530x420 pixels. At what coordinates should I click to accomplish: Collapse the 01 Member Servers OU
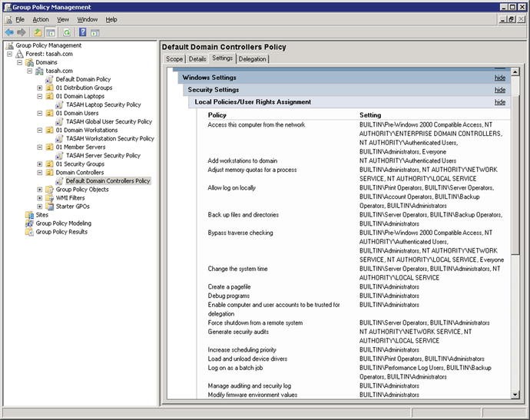pyautogui.click(x=39, y=147)
